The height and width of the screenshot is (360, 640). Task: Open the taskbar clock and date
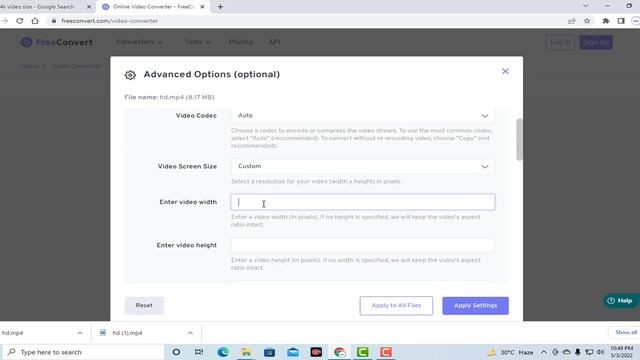tap(622, 352)
